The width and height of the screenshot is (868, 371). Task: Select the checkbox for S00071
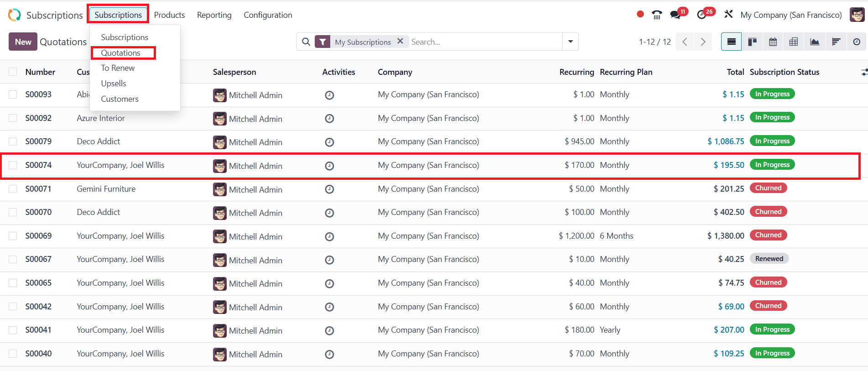click(13, 188)
